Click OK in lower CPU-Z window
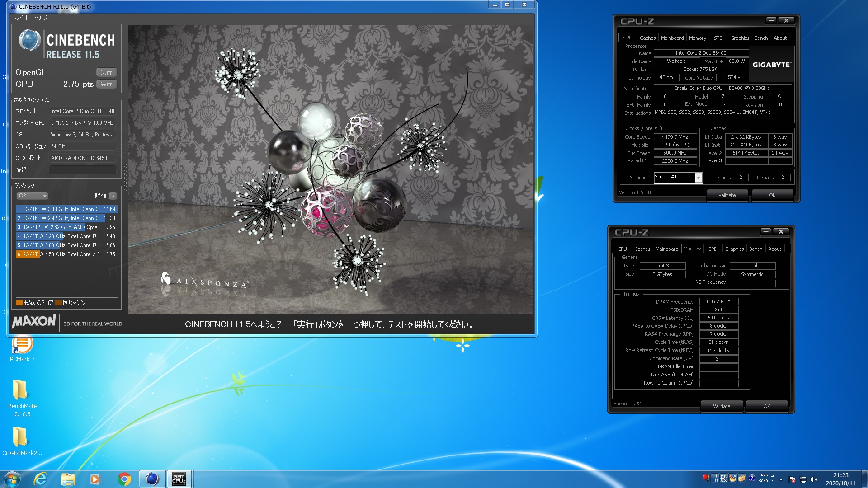 click(x=767, y=406)
